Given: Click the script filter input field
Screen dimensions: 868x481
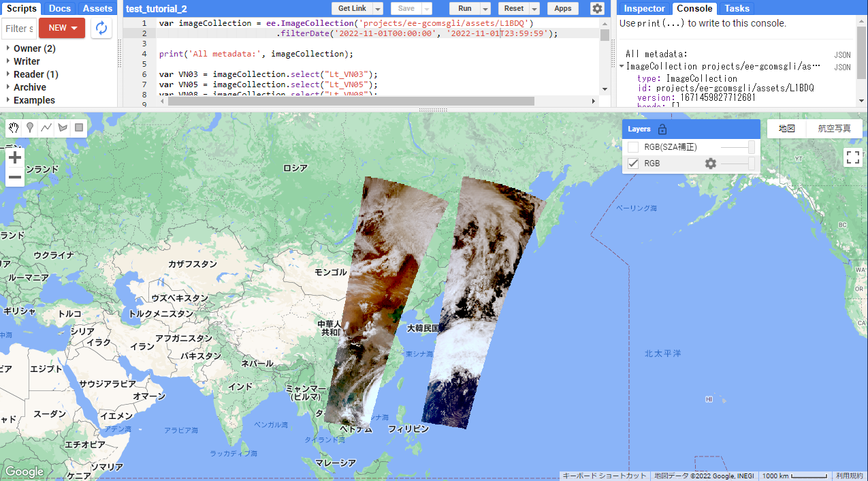Looking at the screenshot, I should [x=18, y=28].
